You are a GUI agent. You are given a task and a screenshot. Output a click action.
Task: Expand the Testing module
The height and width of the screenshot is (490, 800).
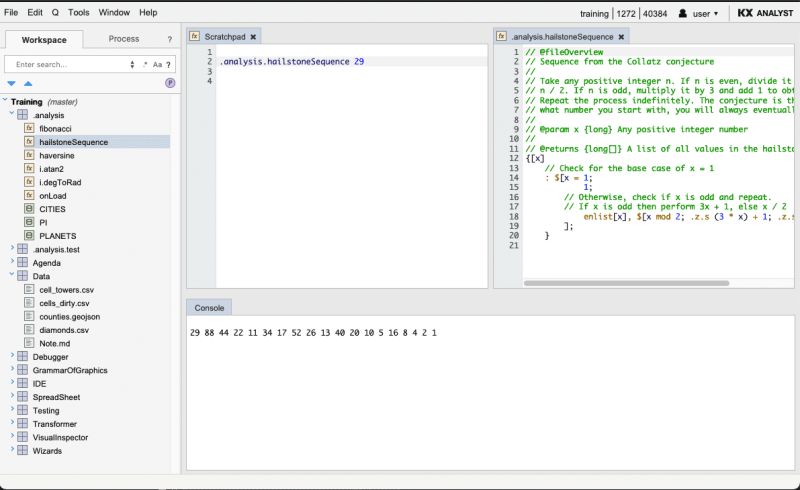pos(12,409)
